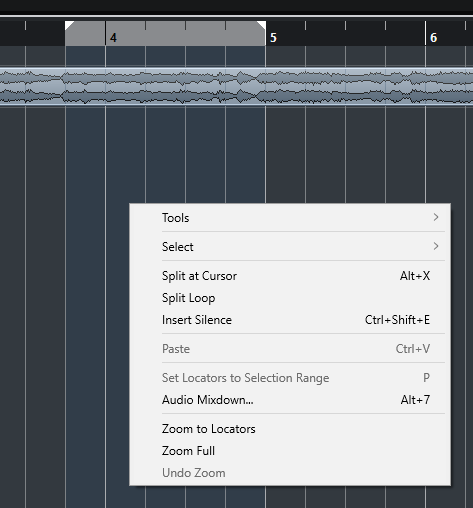473x508 pixels.
Task: Click bar 4 on the ruler
Action: 113,38
